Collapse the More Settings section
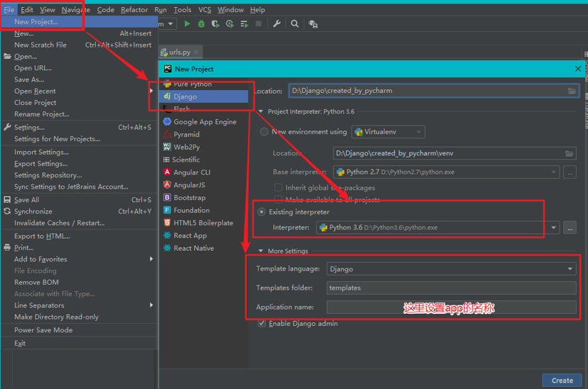Viewport: 588px width, 389px height. click(x=261, y=251)
